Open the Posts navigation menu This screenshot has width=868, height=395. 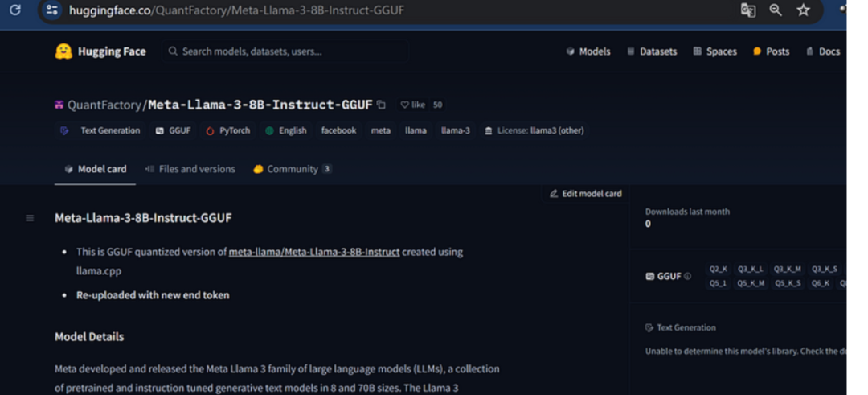[x=771, y=51]
